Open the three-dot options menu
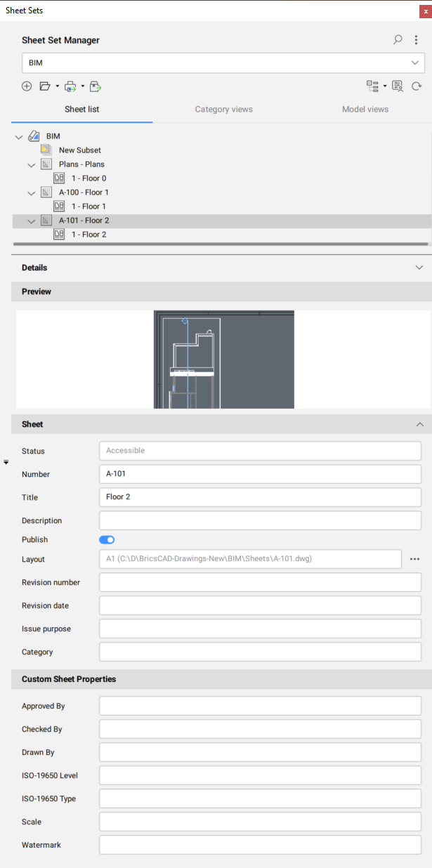Screen dimensions: 432x868 point(416,40)
